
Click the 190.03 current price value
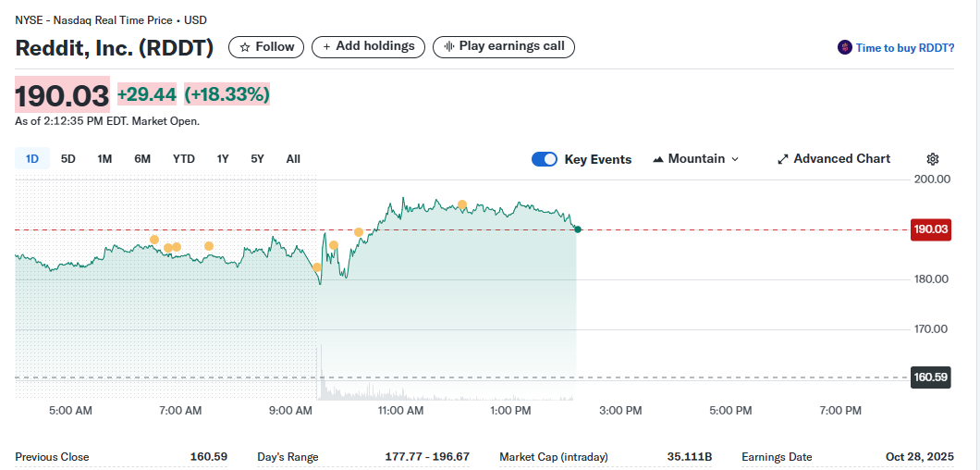63,95
